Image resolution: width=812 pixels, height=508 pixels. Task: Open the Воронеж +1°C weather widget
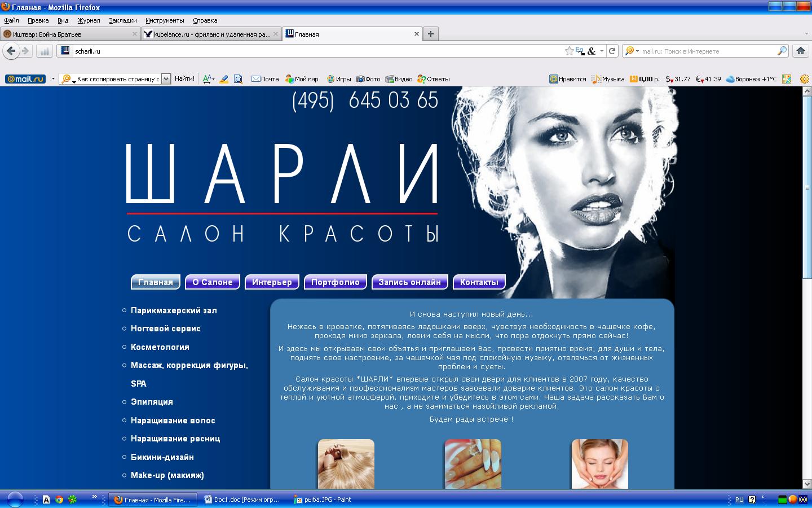point(751,79)
